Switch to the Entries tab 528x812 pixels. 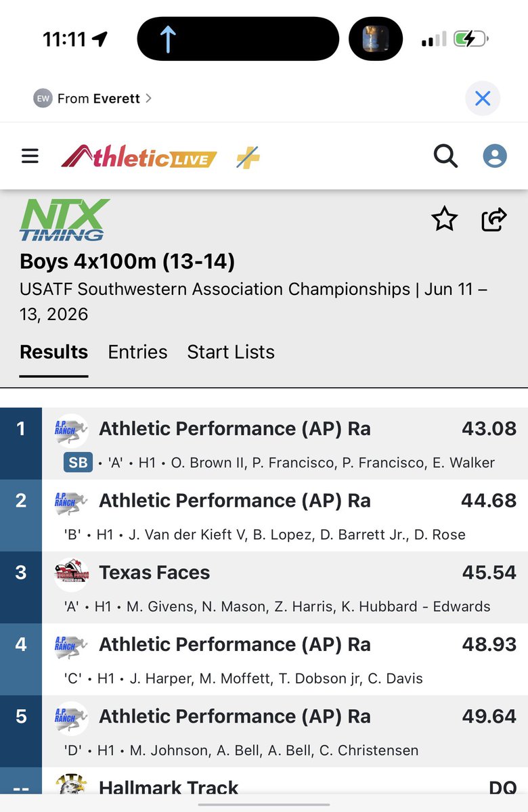(x=137, y=352)
